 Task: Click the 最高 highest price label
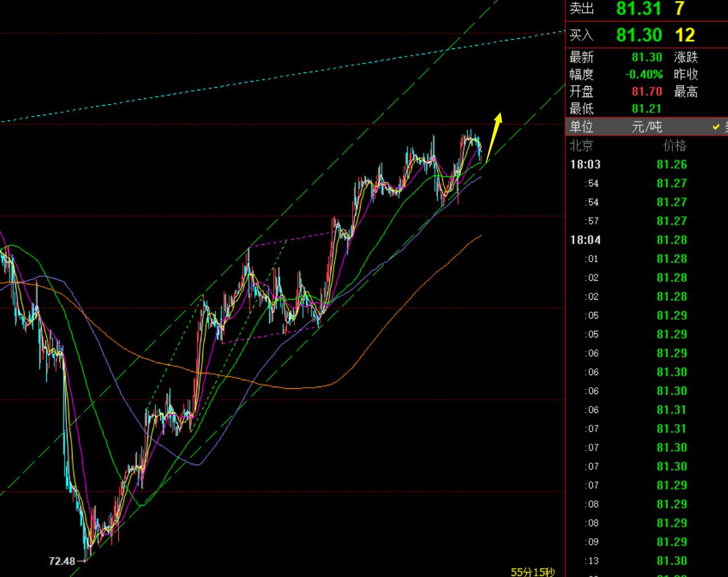click(x=686, y=91)
